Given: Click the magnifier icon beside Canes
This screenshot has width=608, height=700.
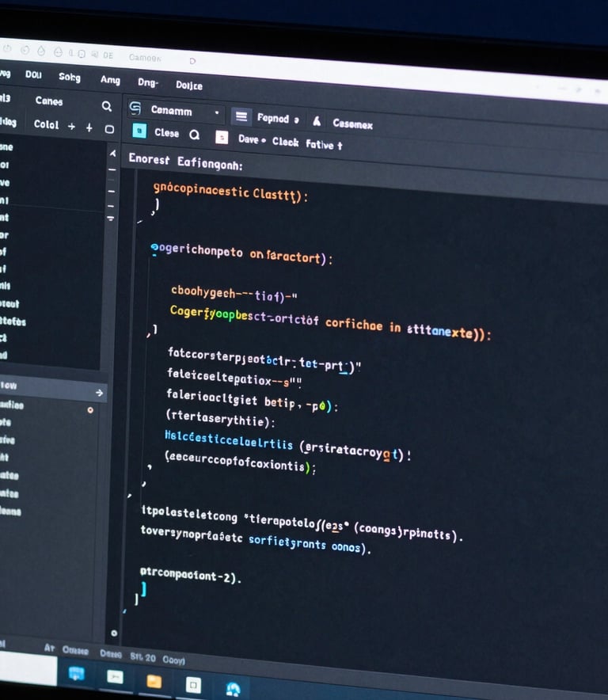Looking at the screenshot, I should pos(106,106).
